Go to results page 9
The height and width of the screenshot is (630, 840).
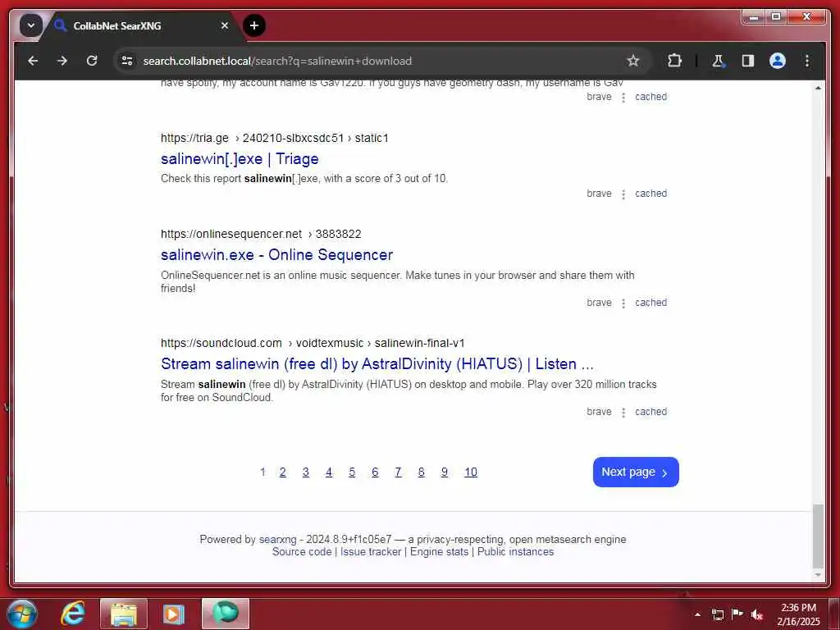[x=444, y=472]
